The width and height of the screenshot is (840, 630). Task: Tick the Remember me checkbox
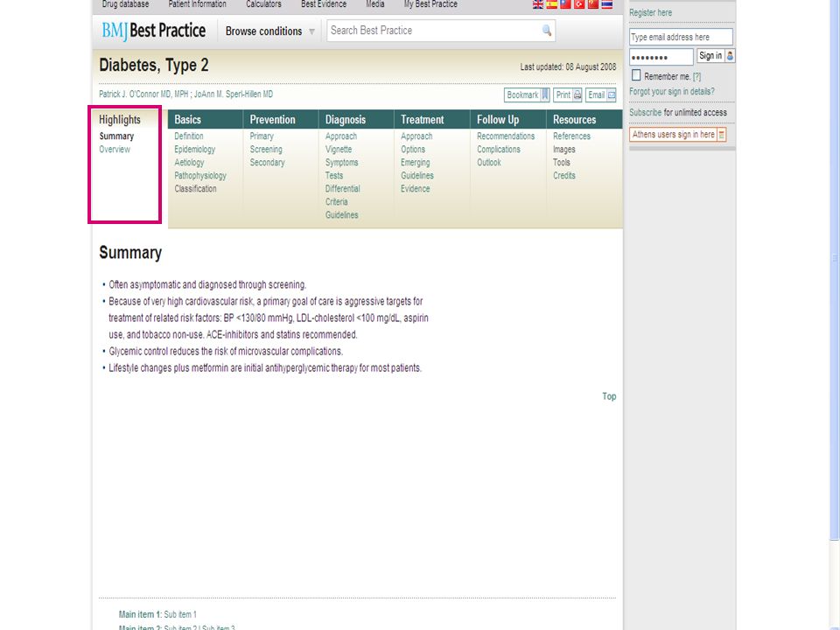[636, 75]
